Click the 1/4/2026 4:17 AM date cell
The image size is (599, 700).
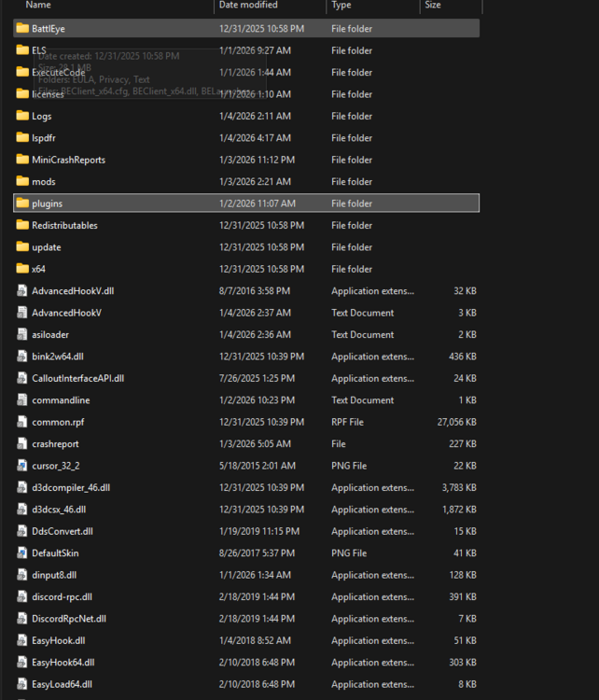tap(255, 138)
